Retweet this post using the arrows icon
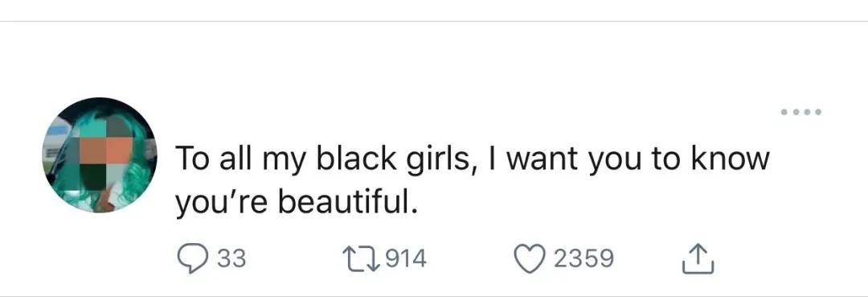This screenshot has width=868, height=297. (360, 258)
